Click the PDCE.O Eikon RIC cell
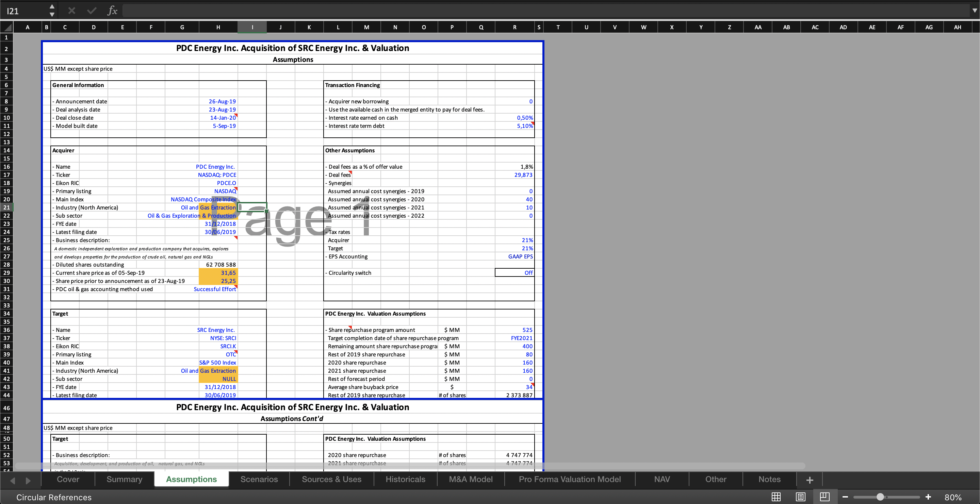 (x=218, y=183)
